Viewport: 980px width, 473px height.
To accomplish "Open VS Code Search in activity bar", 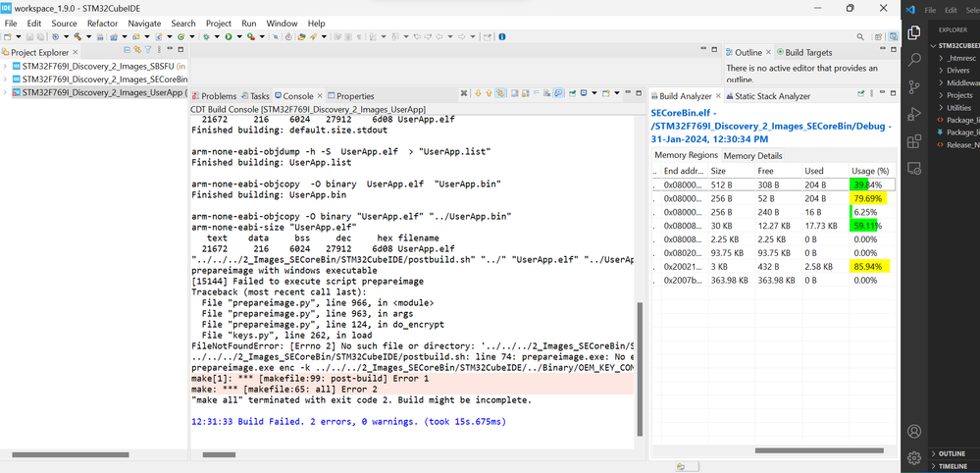I will point(914,61).
